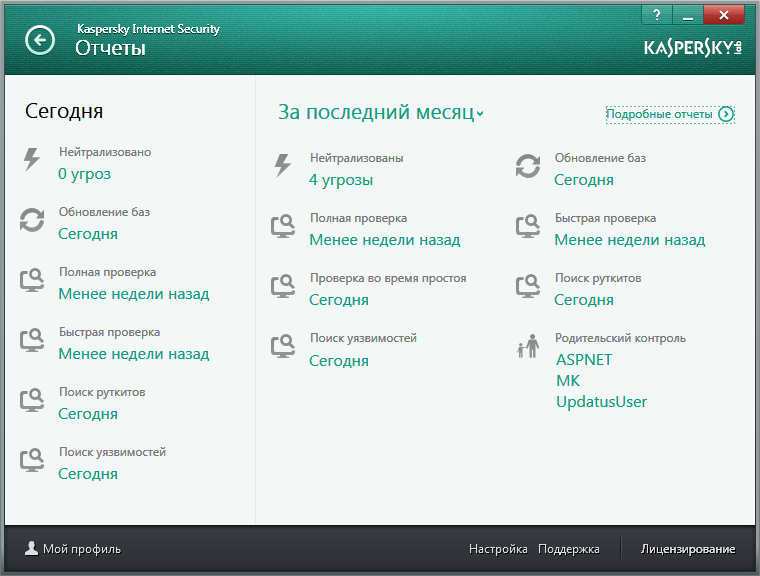The width and height of the screenshot is (760, 576).
Task: Open the 4 угрозы link
Action: pos(341,180)
